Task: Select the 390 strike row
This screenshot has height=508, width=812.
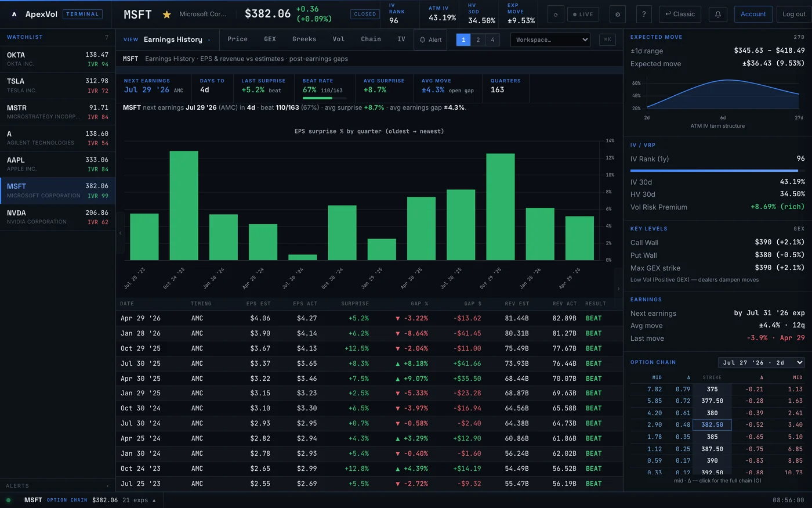Action: pos(717,460)
